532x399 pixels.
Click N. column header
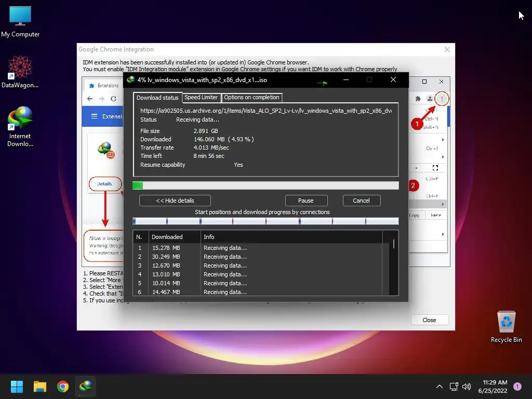point(140,237)
